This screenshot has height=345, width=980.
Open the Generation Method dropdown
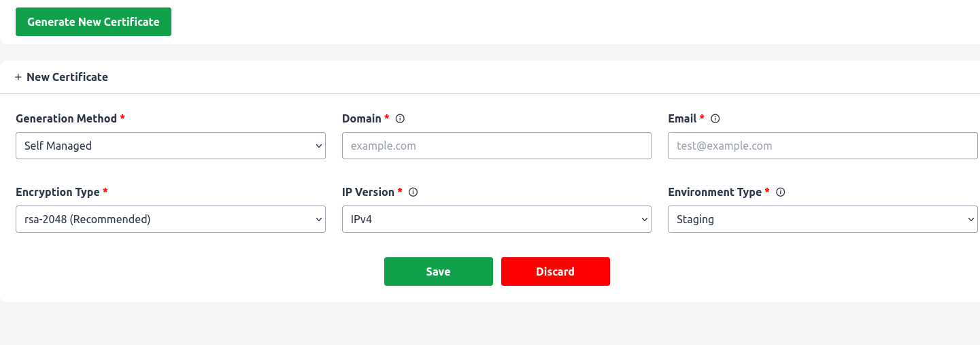point(171,146)
